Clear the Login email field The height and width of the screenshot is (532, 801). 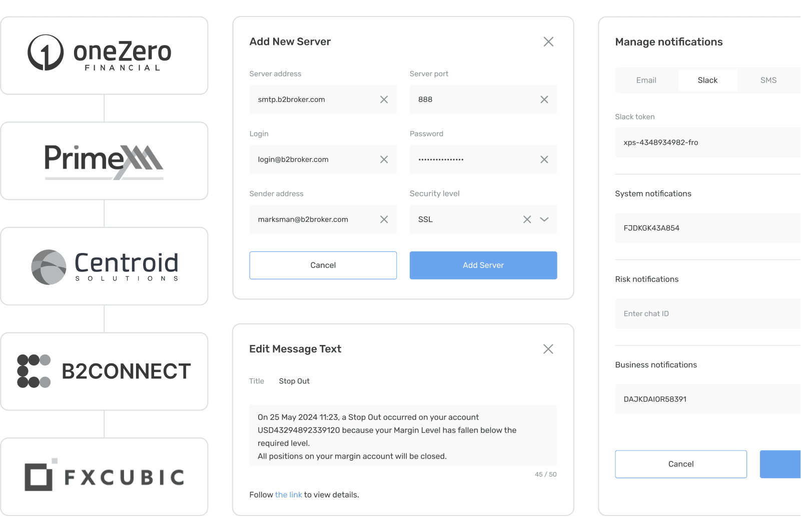384,159
